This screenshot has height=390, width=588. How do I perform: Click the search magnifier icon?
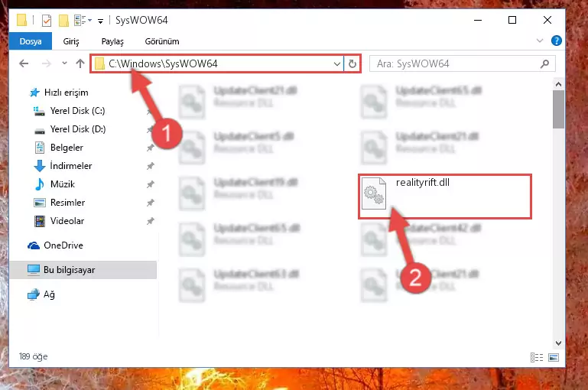point(544,64)
